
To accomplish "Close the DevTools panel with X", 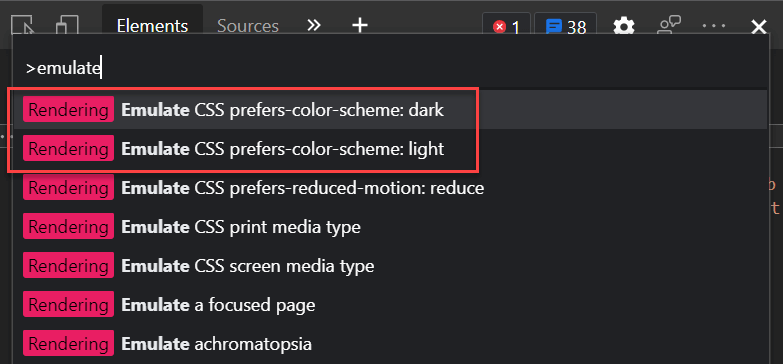I will click(x=759, y=26).
